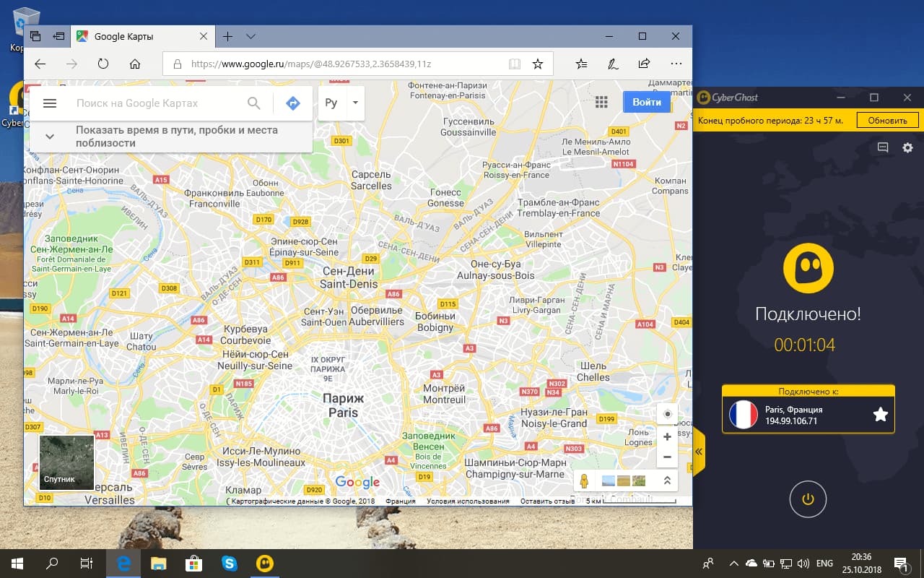Image resolution: width=924 pixels, height=578 pixels.
Task: Show tabs you've set aside
Action: pos(36,36)
